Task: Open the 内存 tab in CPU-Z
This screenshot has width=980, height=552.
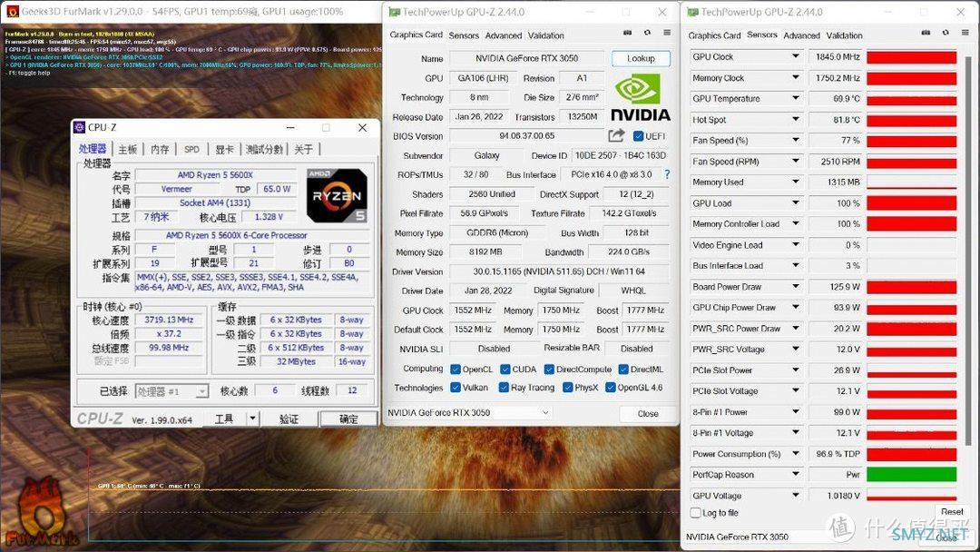Action: point(160,150)
